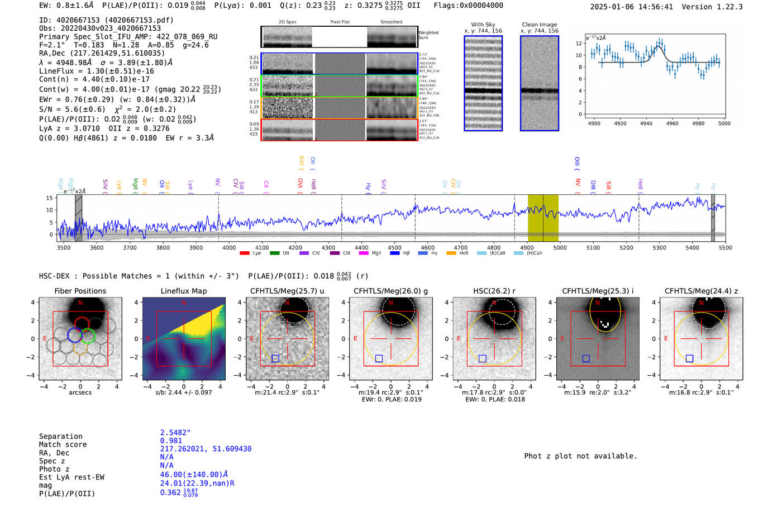Click the With Sky 2D cutout
Screen dimensions: 782x532
coord(483,83)
